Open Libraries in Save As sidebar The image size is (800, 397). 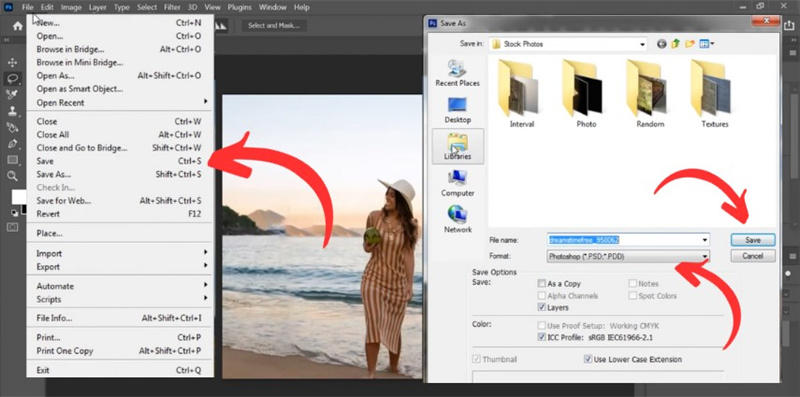click(x=458, y=146)
